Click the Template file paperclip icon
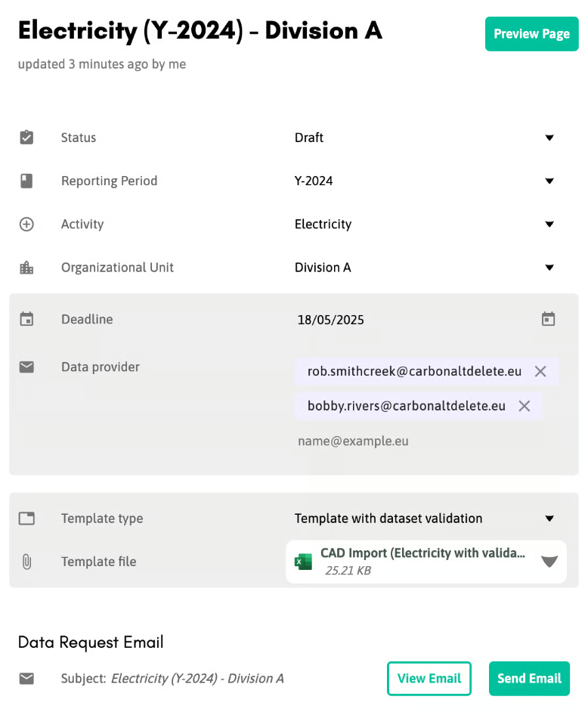Viewport: 588px width, 712px height. tap(26, 562)
